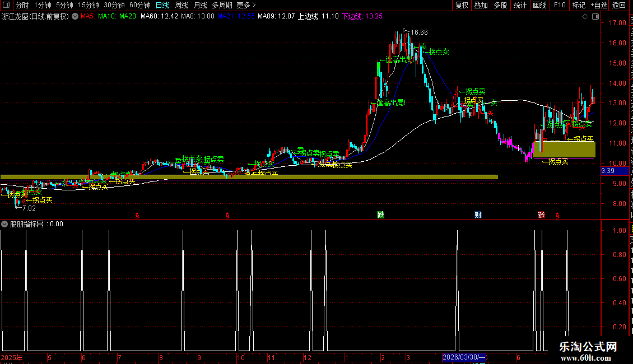Click the MA10 indicator label
The height and width of the screenshot is (364, 633).
(106, 17)
